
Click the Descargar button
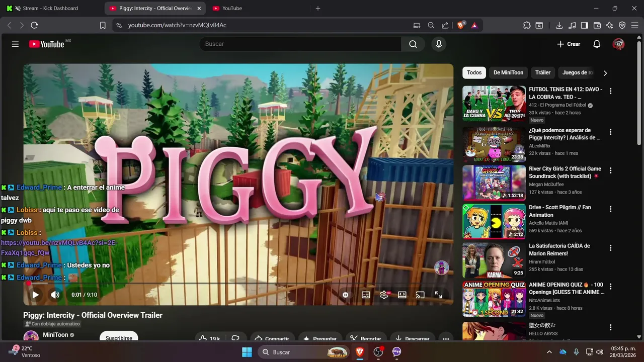tap(412, 338)
